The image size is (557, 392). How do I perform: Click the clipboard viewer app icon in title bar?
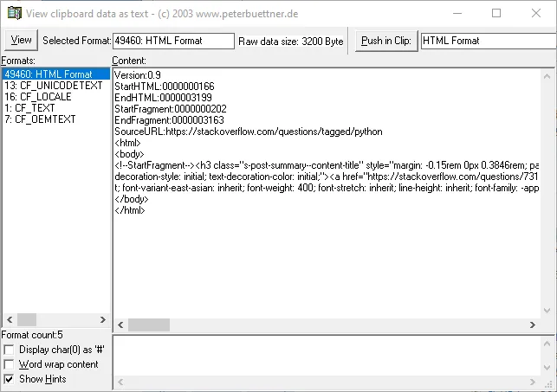coord(15,13)
